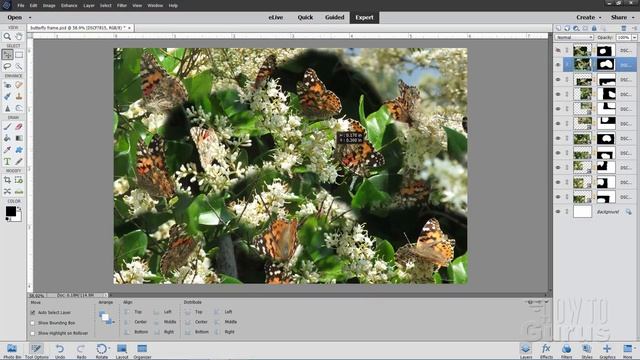Screen dimensions: 640x360
Task: Select the Zoom tool
Action: (7, 36)
